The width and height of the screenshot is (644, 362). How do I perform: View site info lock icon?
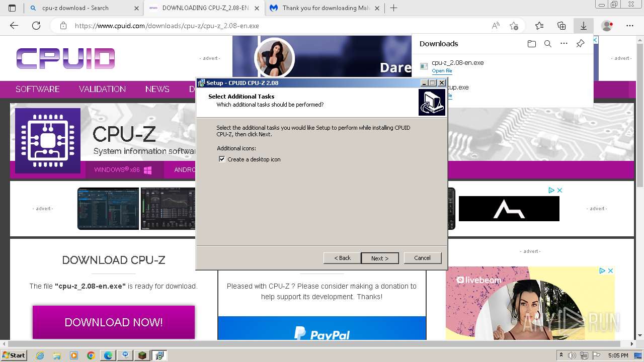click(x=63, y=26)
